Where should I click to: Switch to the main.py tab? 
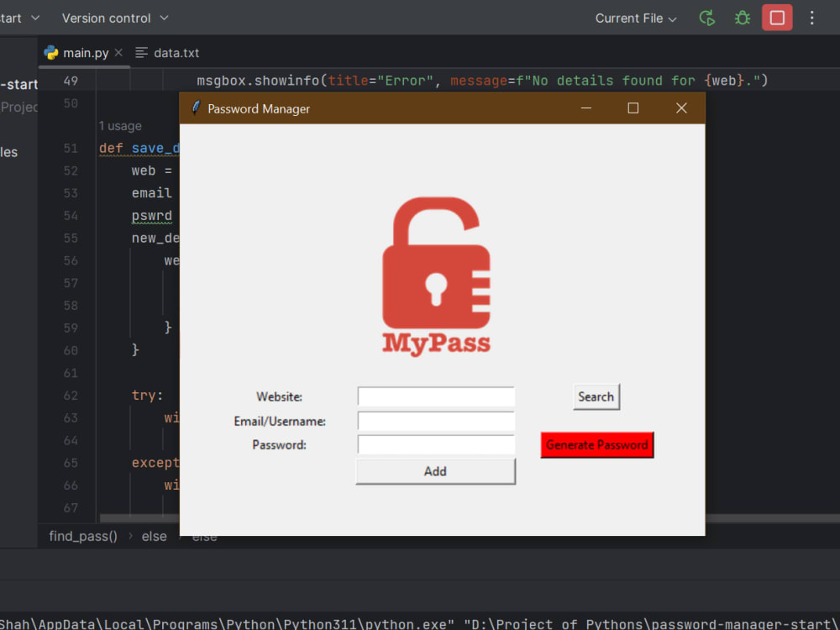tap(86, 52)
